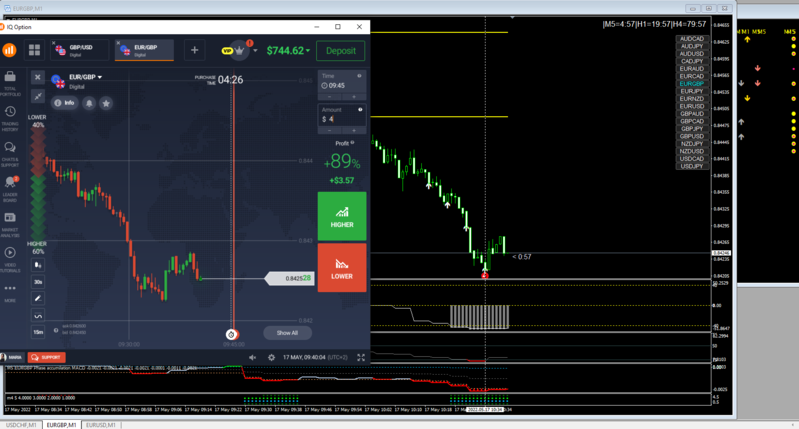The height and width of the screenshot is (429, 799).
Task: Increase expiration time with plus
Action: pos(354,97)
